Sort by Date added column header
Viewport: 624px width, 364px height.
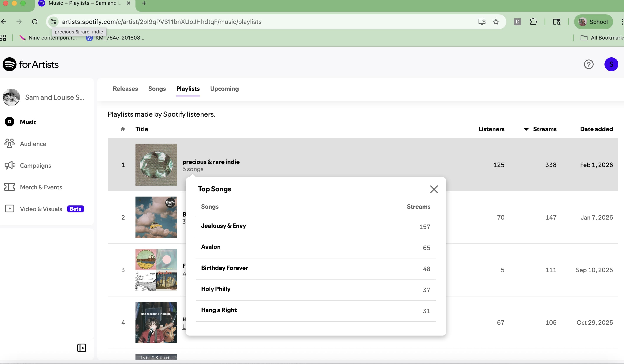(x=596, y=129)
